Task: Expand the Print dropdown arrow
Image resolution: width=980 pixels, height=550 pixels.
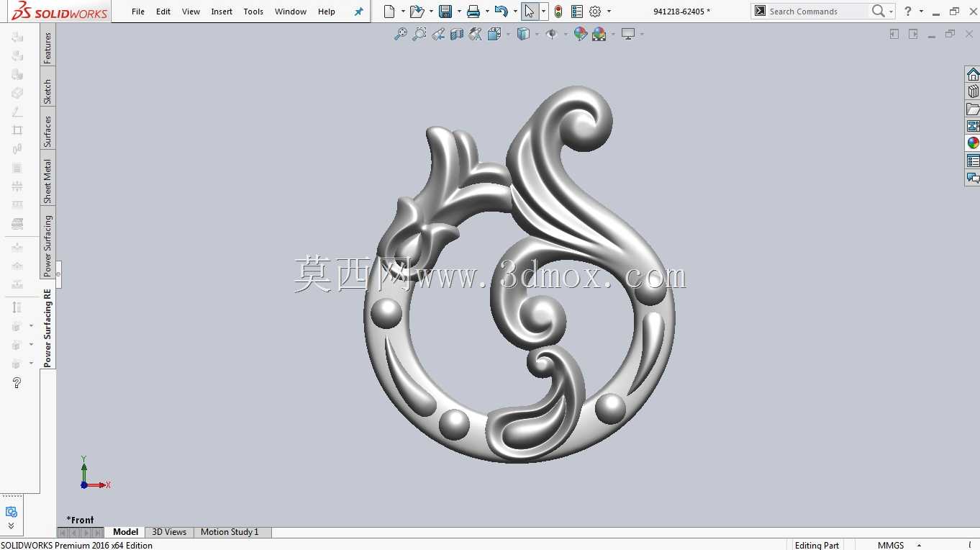Action: pos(487,12)
